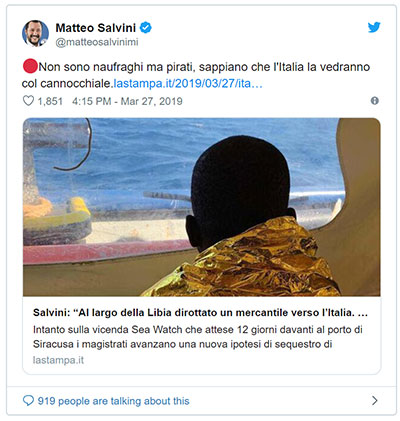Image resolution: width=400 pixels, height=421 pixels.
Task: Open the lastampa.it/2019/03/27 link
Action: tap(188, 83)
